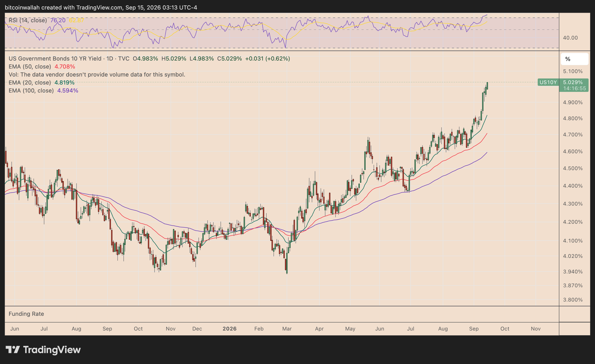Screen dimensions: 595x364
Task: Click the EMA 20 value 4.819%
Action: [64, 83]
